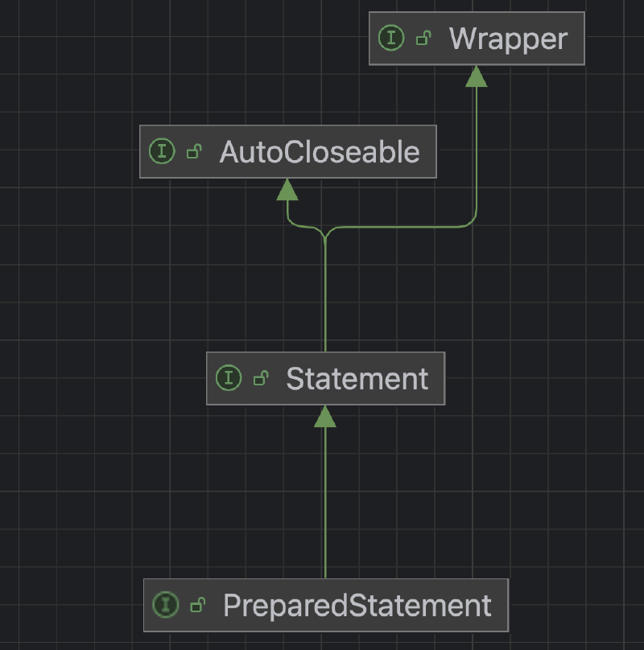
Task: Click the vertical edge above Statement node
Action: pyautogui.click(x=325, y=296)
